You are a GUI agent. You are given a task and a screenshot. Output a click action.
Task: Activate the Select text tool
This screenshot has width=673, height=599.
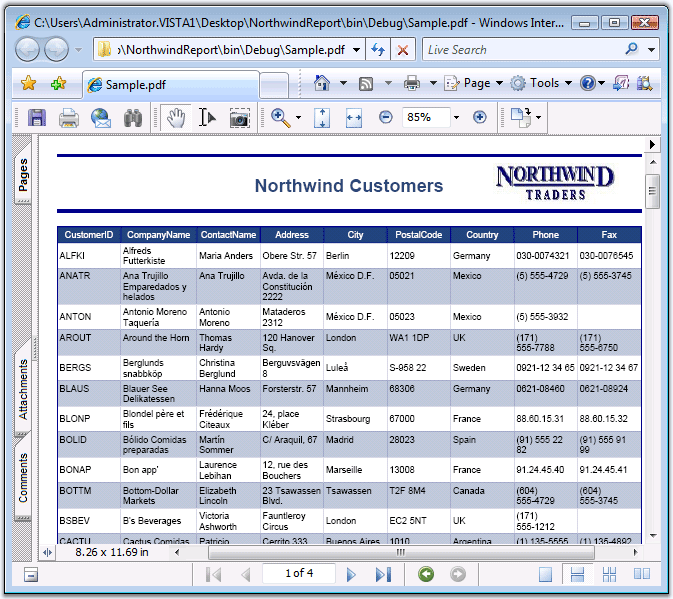207,118
